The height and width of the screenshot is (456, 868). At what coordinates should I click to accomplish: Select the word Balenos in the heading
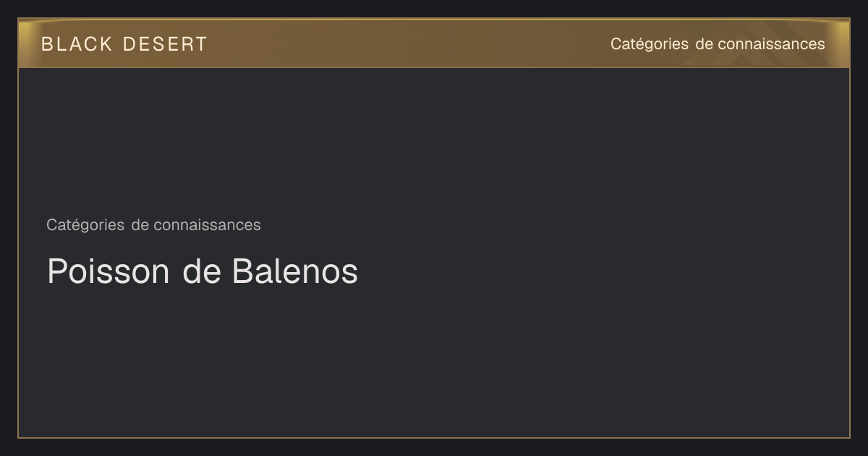tap(295, 271)
